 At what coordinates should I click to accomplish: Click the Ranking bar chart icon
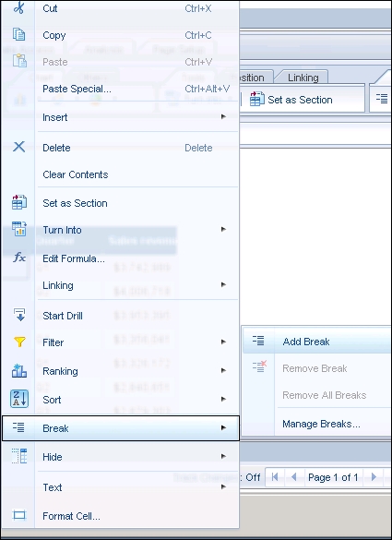point(19,370)
